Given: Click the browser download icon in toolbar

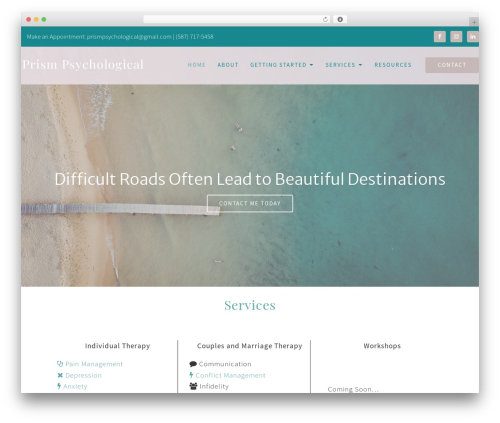Looking at the screenshot, I should 340,19.
